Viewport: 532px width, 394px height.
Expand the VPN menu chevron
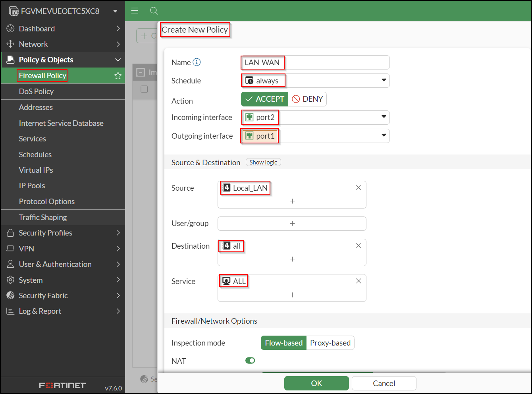118,249
